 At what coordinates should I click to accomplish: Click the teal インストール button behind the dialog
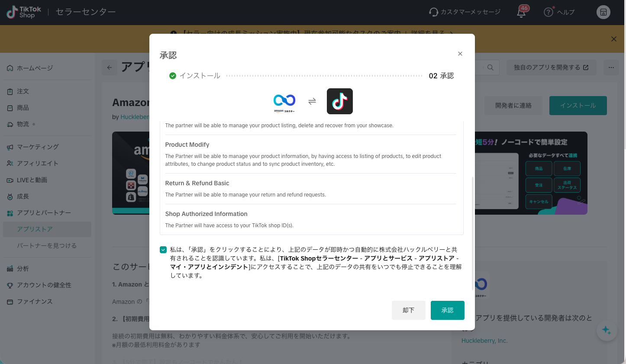(x=578, y=106)
